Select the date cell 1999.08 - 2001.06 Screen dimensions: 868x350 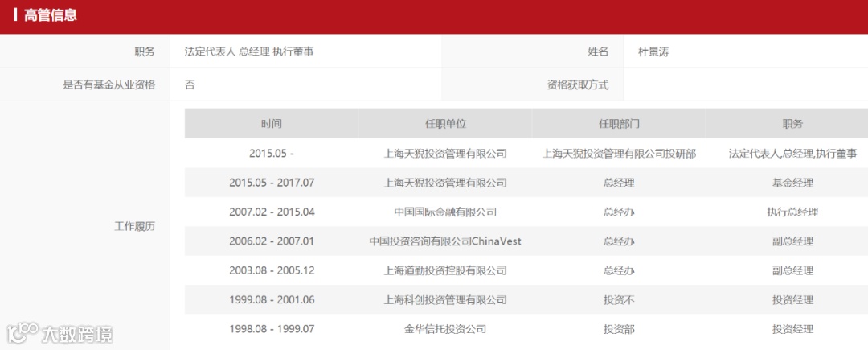tap(272, 300)
